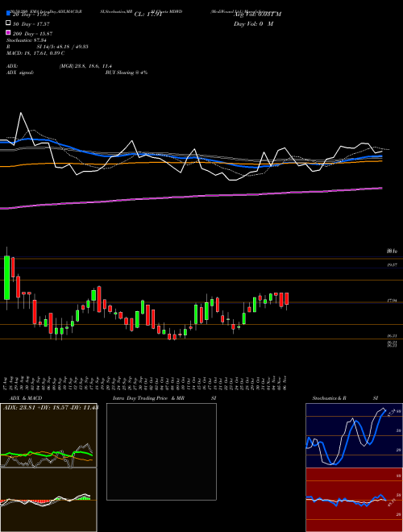The height and width of the screenshot is (532, 403).
Task: Click the 'Intra Day Trading Price & MR' title
Action: click(148, 398)
